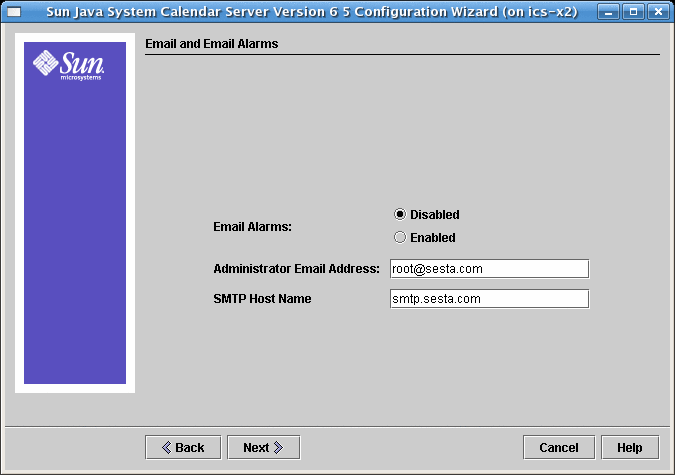
Task: Click the SMTP Host Name field
Action: pos(489,299)
